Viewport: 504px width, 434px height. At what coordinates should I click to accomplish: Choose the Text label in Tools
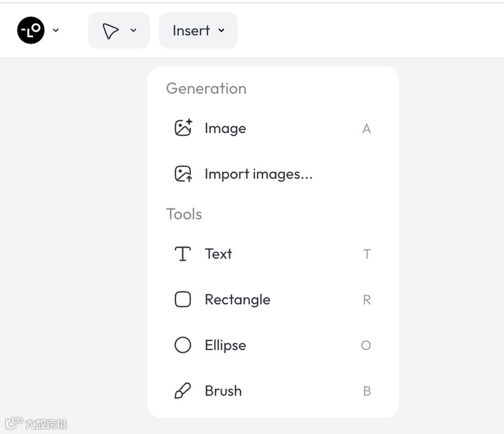coord(218,254)
